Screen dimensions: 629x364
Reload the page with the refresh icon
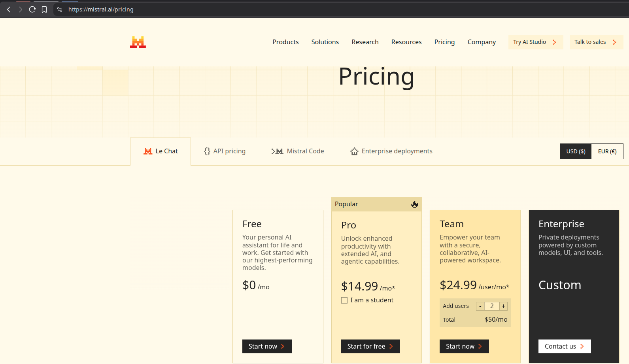(x=32, y=9)
